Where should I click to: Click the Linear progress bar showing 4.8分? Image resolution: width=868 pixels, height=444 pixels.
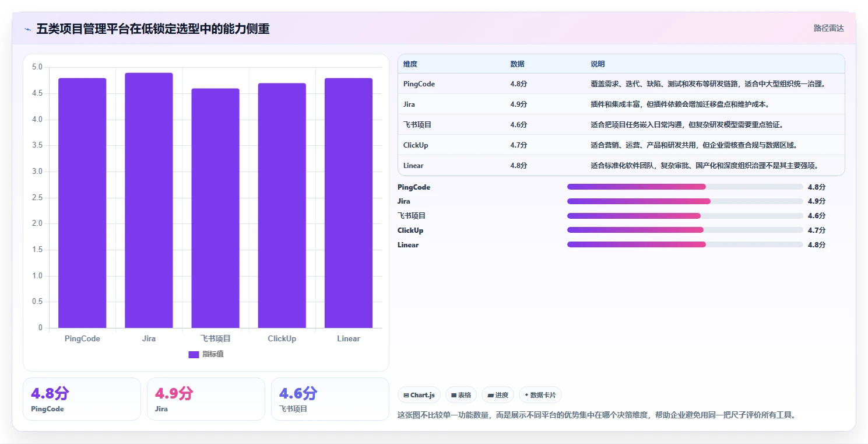coord(685,244)
